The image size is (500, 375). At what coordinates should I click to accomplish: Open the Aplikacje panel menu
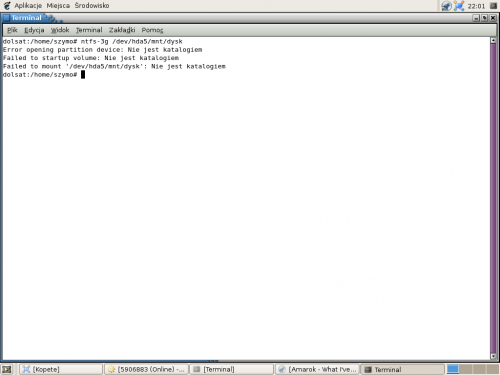coord(28,6)
